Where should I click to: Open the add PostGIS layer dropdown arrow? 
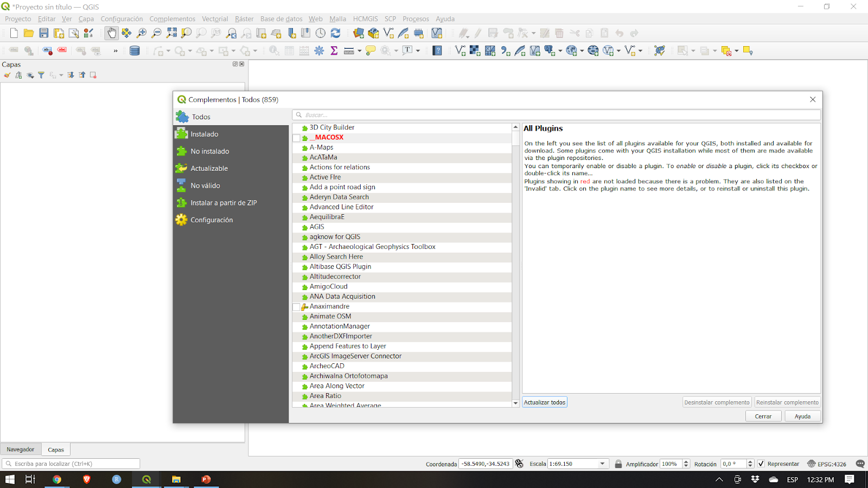[560, 51]
